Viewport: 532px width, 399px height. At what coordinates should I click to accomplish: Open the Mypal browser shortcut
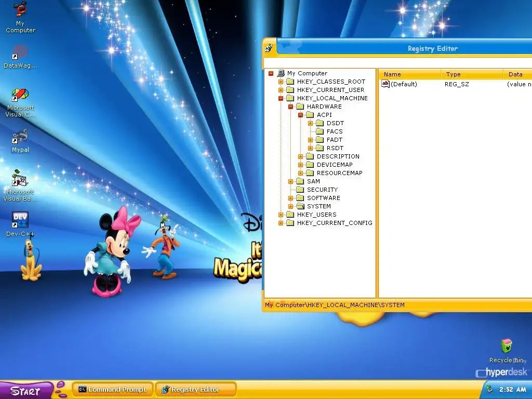[20, 141]
